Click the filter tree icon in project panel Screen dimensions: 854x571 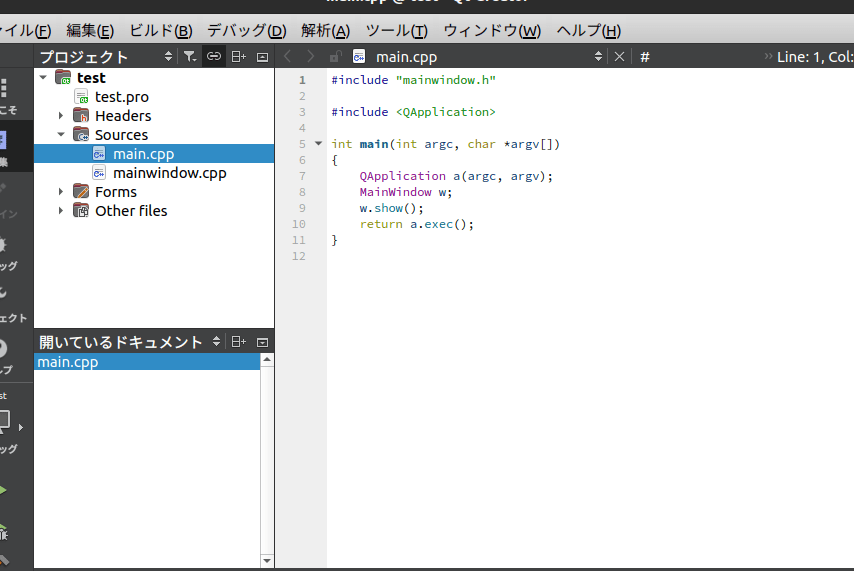[x=190, y=57]
